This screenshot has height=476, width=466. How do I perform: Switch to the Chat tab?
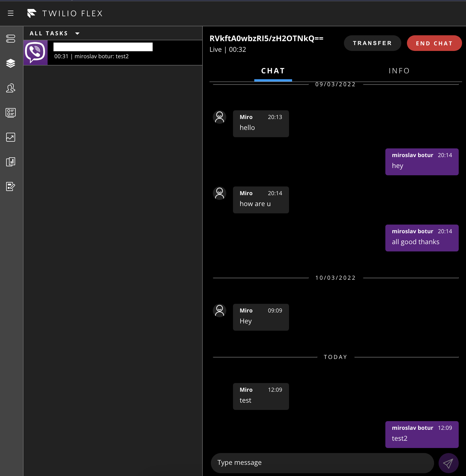pyautogui.click(x=273, y=71)
